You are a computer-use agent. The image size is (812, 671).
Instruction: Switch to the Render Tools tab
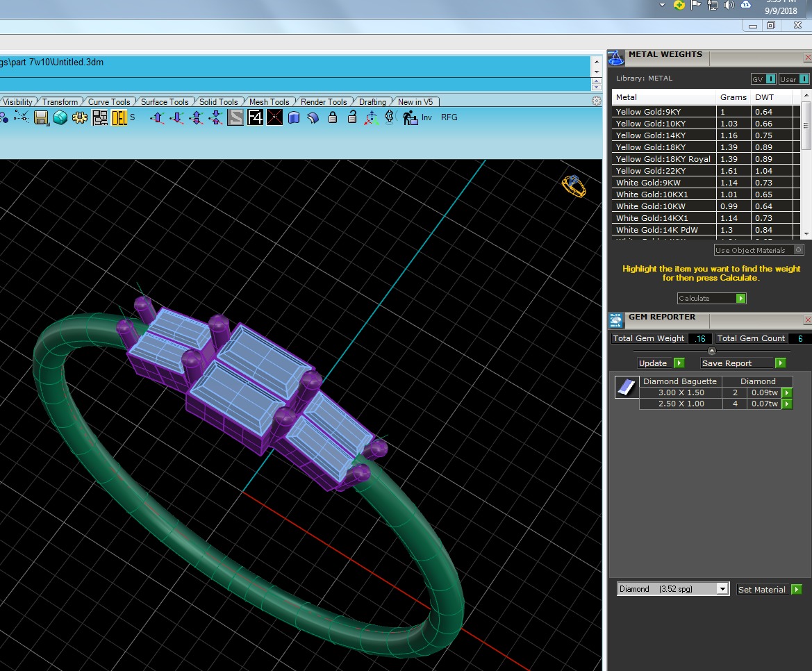click(324, 102)
